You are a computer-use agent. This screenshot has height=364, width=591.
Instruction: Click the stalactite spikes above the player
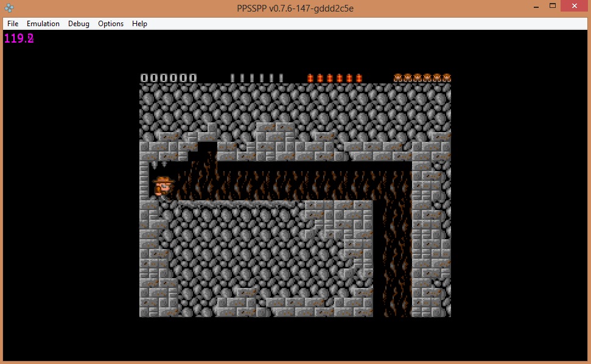point(159,164)
